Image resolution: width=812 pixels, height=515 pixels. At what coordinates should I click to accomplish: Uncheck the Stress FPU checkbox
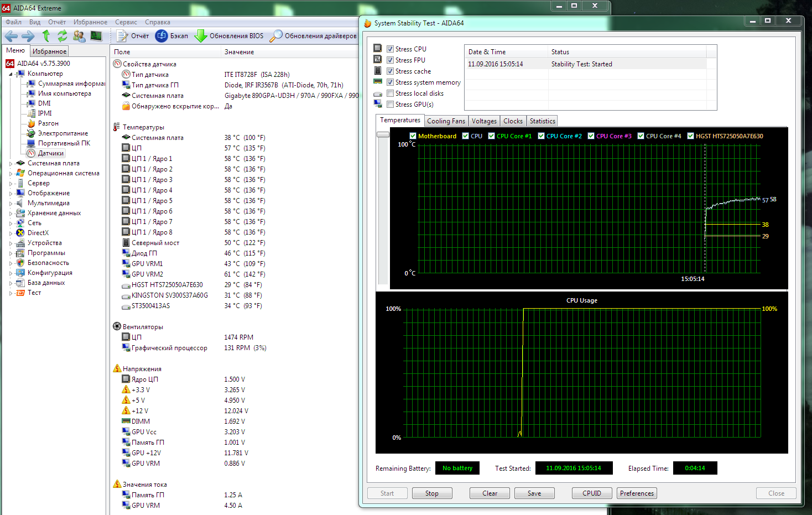390,60
